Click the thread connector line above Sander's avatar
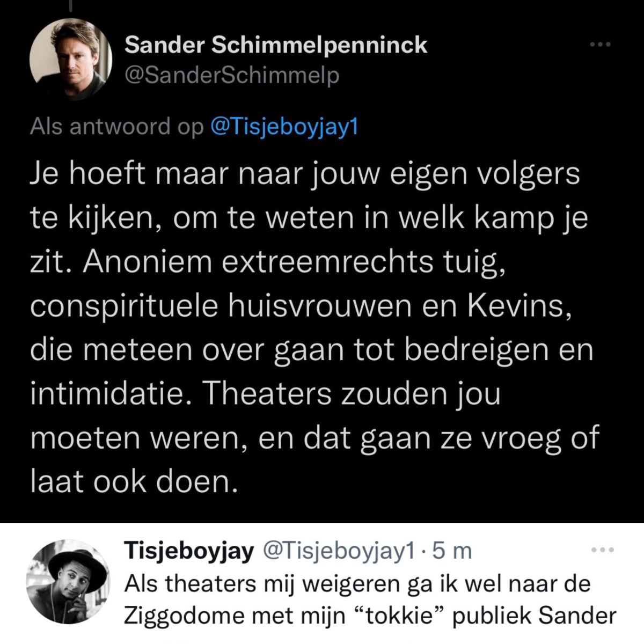 tap(70, 5)
